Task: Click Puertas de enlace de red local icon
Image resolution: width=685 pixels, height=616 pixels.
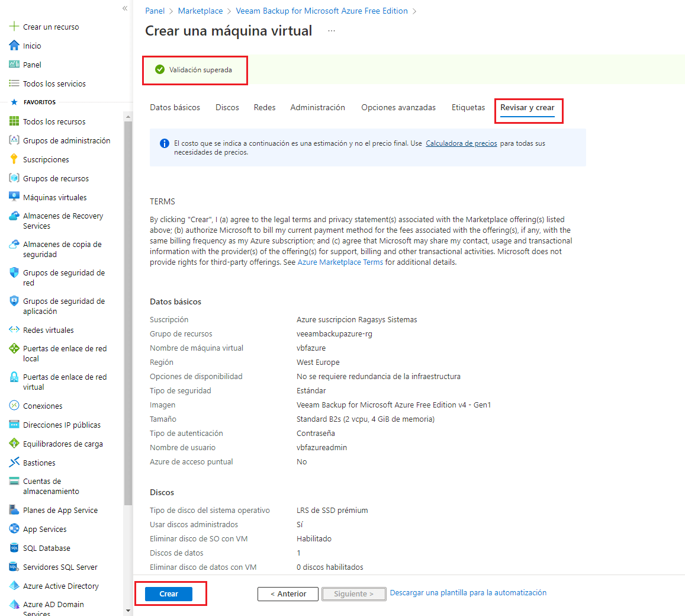Action: click(14, 348)
